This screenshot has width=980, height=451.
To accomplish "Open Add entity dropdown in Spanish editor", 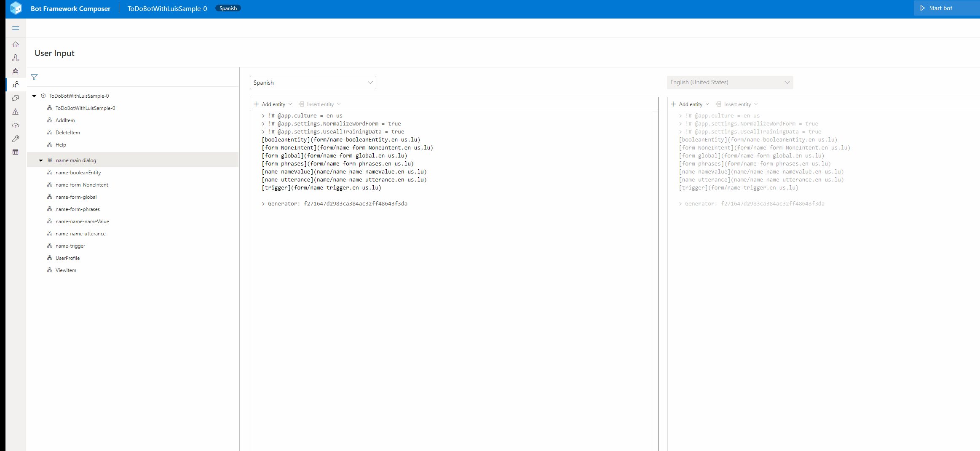I will [273, 104].
